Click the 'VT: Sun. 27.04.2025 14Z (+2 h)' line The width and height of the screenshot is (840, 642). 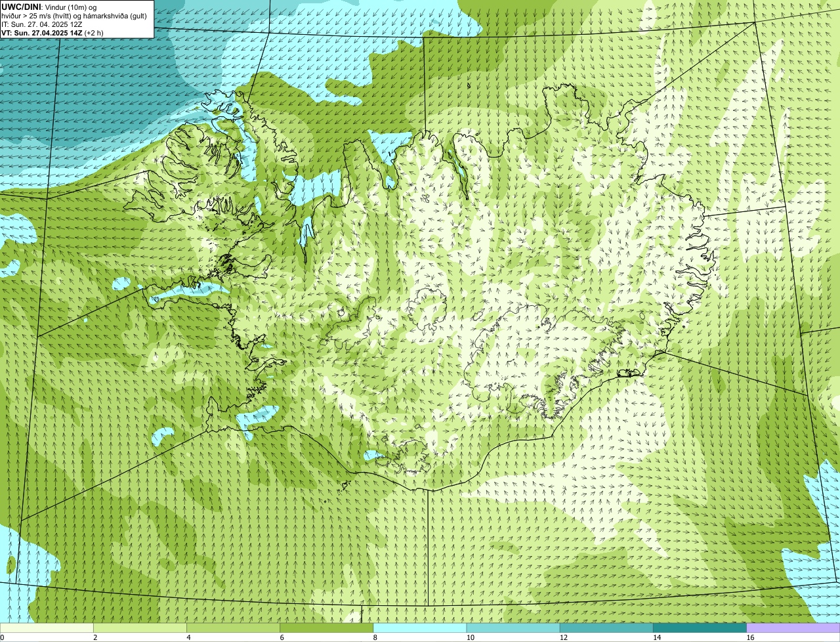tap(52, 33)
